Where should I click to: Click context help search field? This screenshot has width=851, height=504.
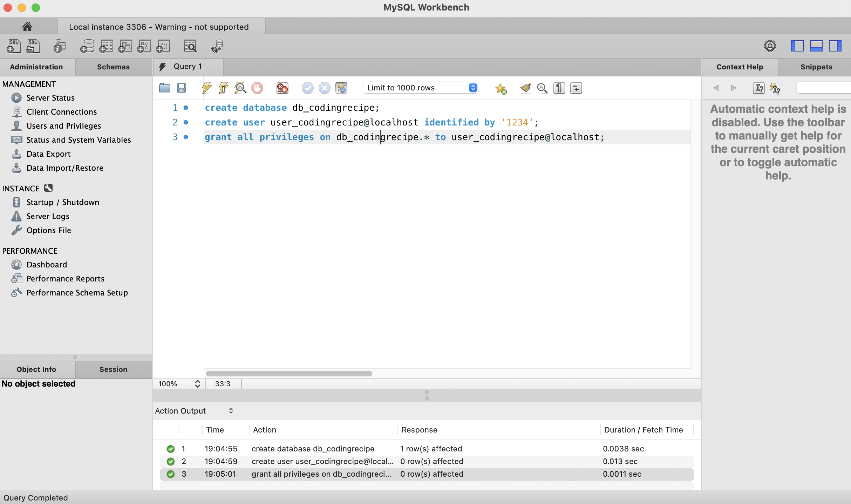(824, 88)
